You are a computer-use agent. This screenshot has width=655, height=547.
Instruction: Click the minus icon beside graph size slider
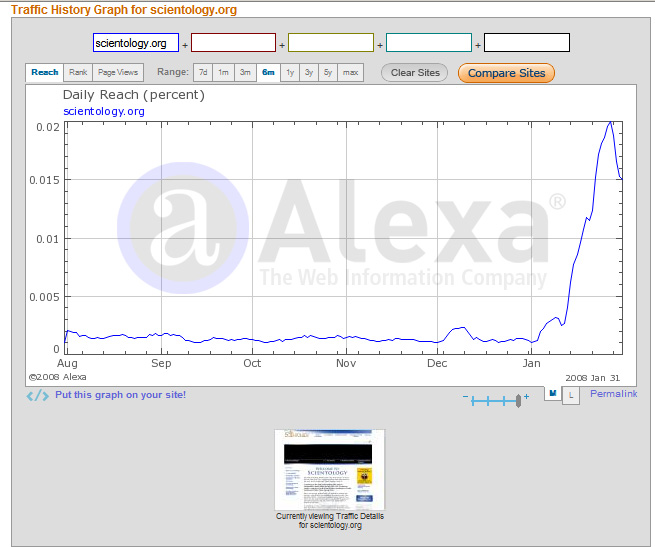[x=465, y=396]
